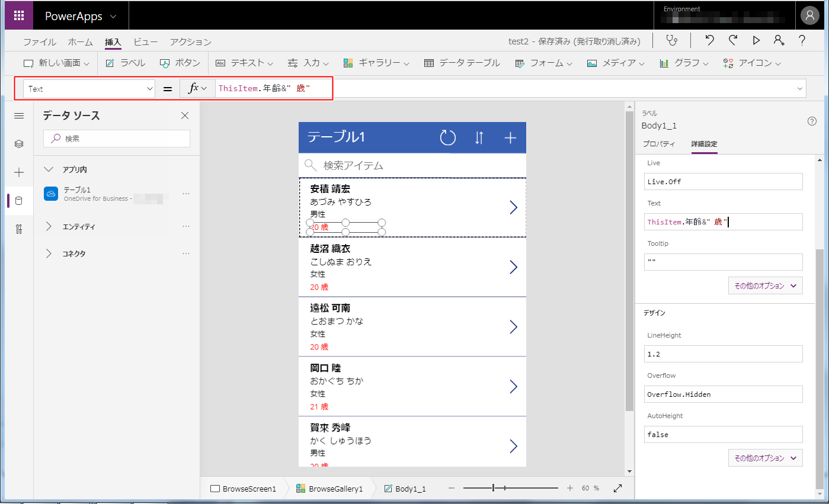Click arrow next to 越沼 織衣
The width and height of the screenshot is (829, 504).
coord(514,267)
